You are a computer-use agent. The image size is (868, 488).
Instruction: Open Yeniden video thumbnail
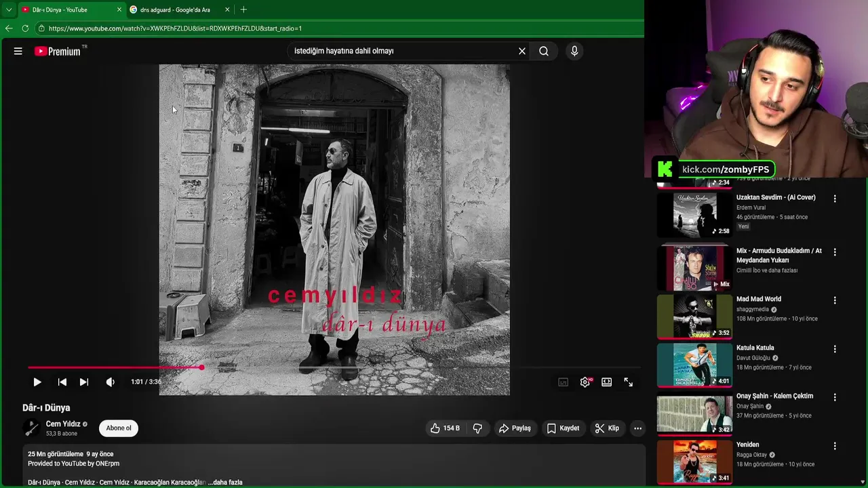point(694,462)
